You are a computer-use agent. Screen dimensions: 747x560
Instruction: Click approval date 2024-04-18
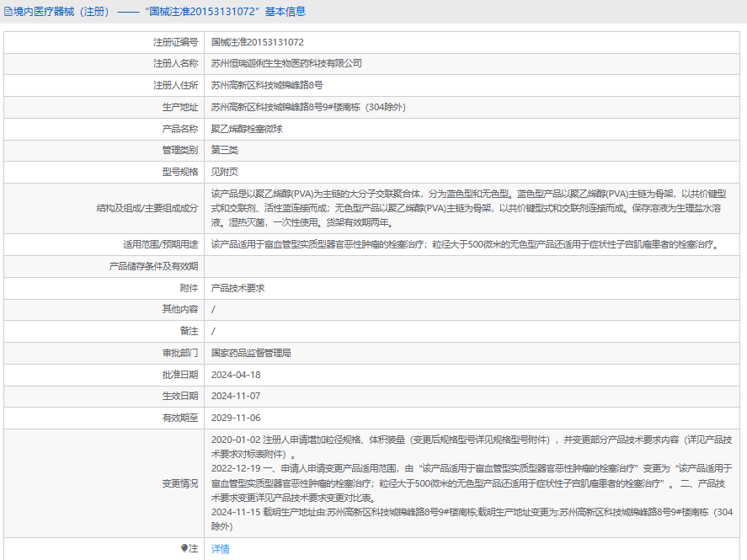tap(236, 375)
